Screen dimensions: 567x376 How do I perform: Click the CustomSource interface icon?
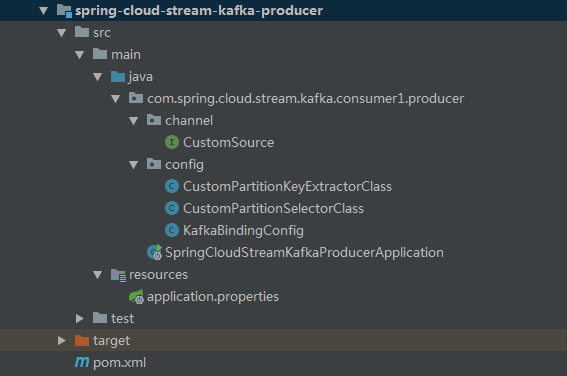click(172, 142)
